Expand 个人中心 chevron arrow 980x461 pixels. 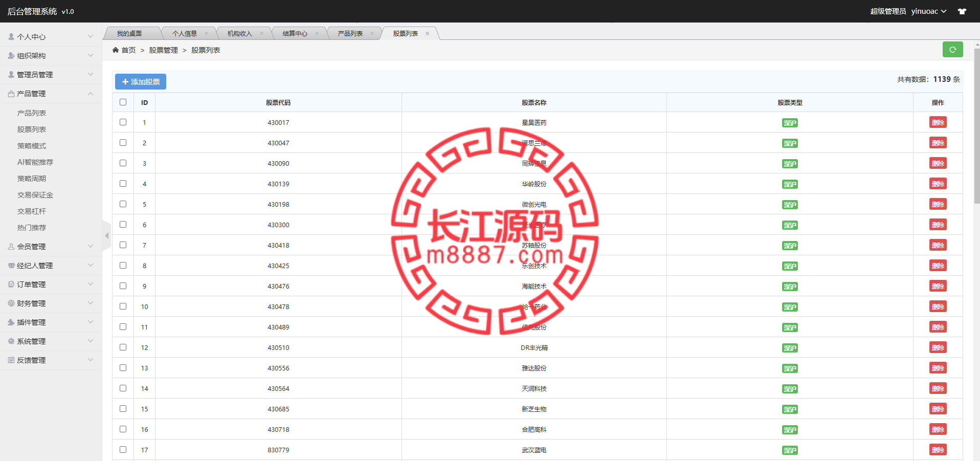pyautogui.click(x=91, y=36)
